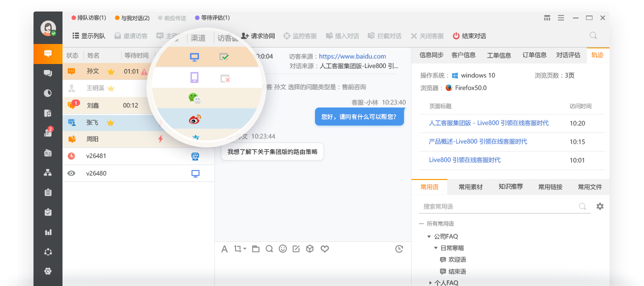Collapse the 公司FAQ tree node

click(x=429, y=236)
